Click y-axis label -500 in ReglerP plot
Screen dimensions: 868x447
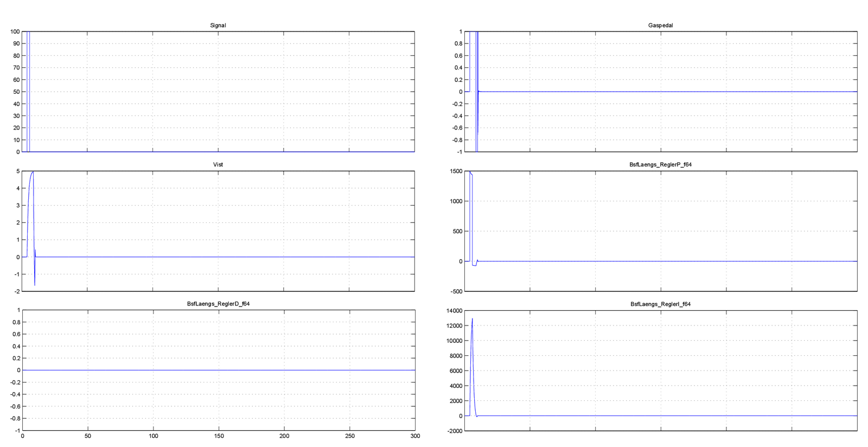[456, 291]
